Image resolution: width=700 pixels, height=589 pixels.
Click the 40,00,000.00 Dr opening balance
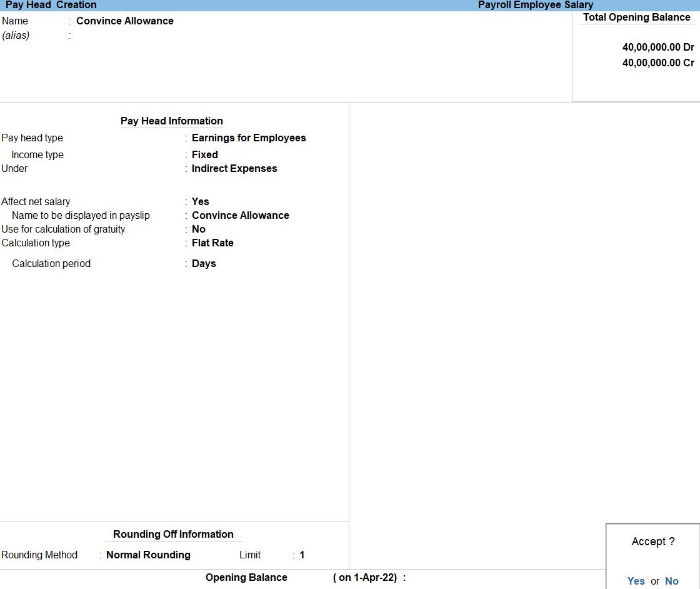(658, 47)
